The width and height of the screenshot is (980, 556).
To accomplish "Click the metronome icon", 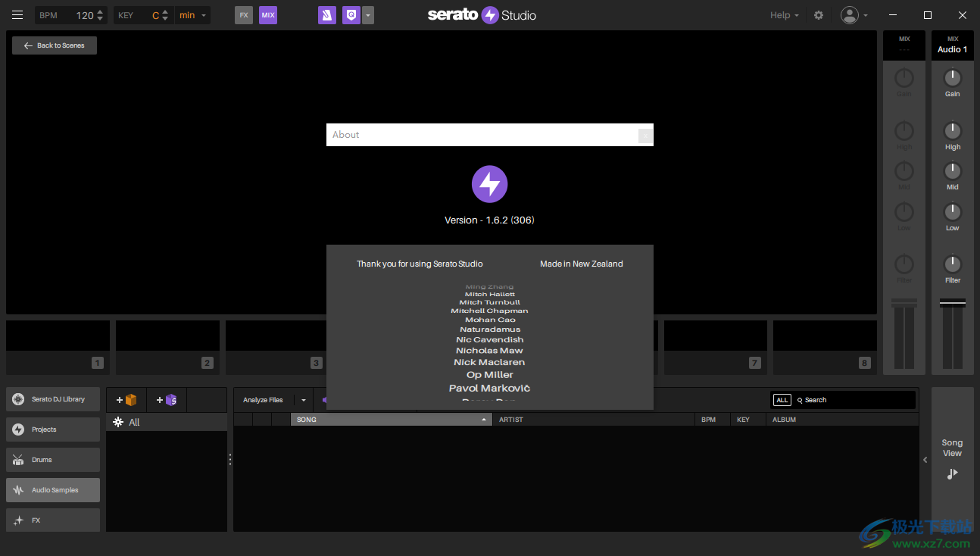I will click(x=326, y=15).
